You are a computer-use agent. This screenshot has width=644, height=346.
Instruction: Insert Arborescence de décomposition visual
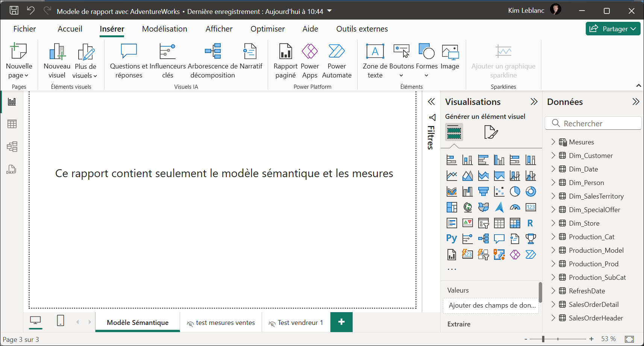(213, 61)
